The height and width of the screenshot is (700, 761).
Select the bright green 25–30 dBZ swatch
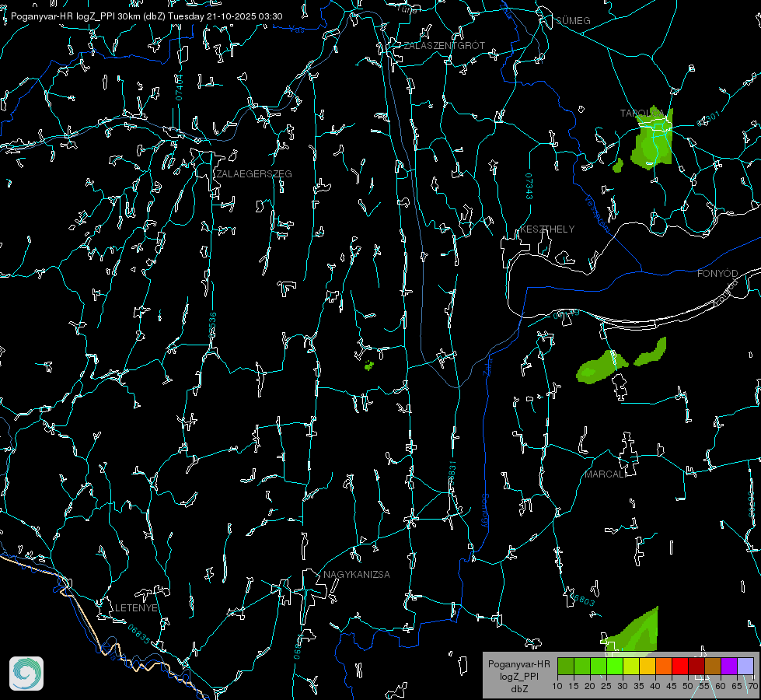(x=615, y=666)
